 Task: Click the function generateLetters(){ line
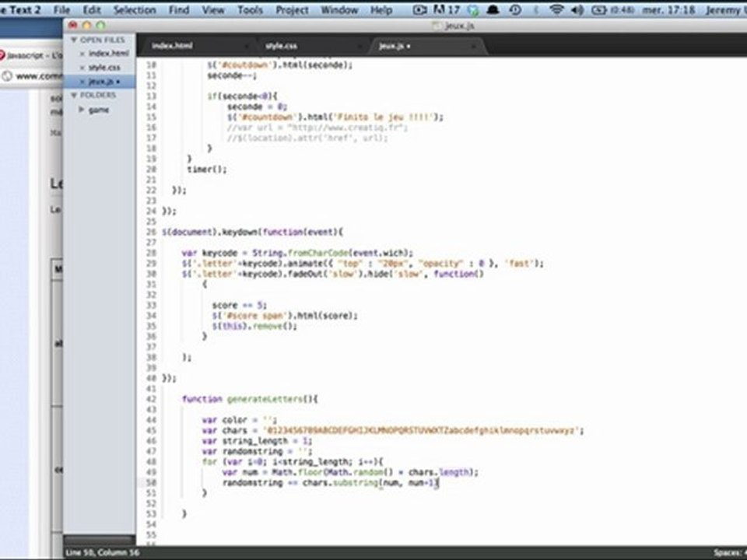250,399
